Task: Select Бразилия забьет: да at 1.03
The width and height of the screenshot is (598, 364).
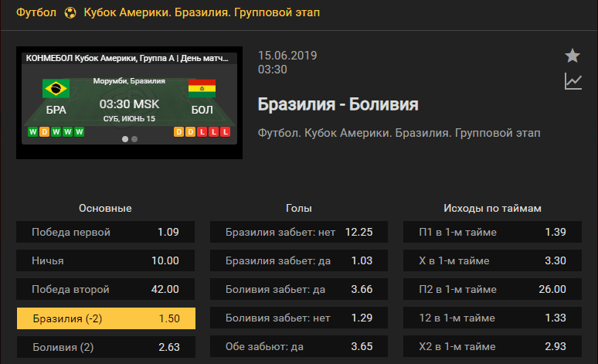Action: [x=299, y=260]
